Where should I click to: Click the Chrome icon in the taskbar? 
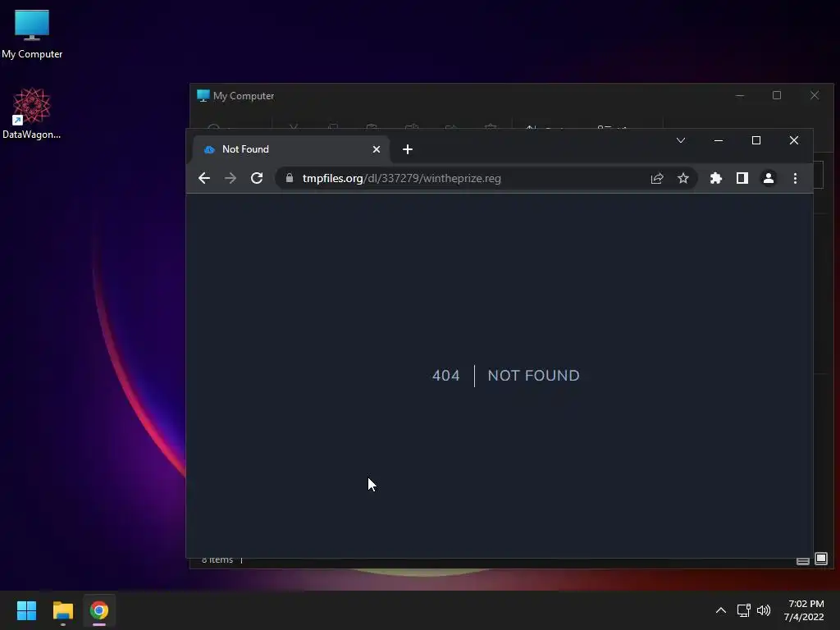coord(99,610)
